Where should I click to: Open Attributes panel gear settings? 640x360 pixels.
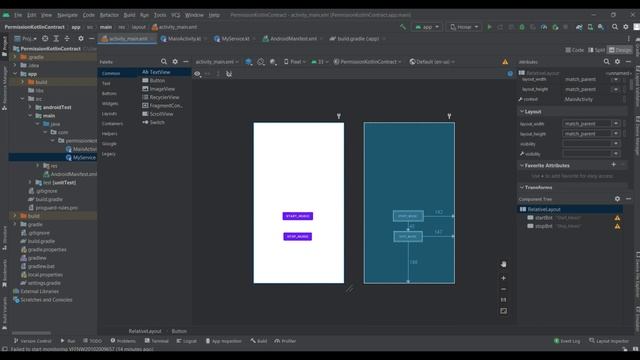[618, 62]
